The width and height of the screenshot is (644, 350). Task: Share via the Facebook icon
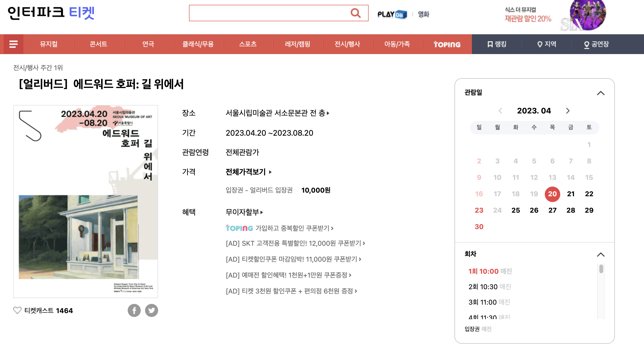click(x=134, y=310)
